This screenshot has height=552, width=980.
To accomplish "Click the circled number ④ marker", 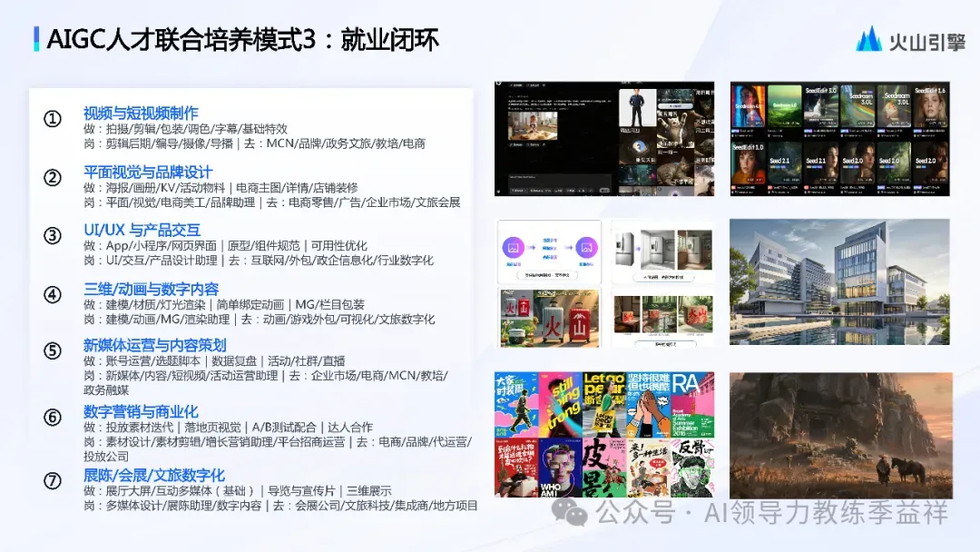I will (53, 294).
